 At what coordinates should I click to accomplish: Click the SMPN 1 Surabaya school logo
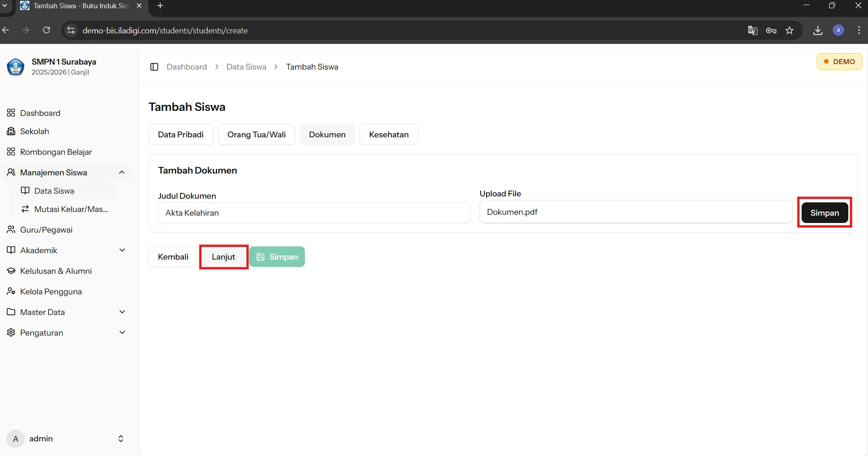(x=16, y=67)
